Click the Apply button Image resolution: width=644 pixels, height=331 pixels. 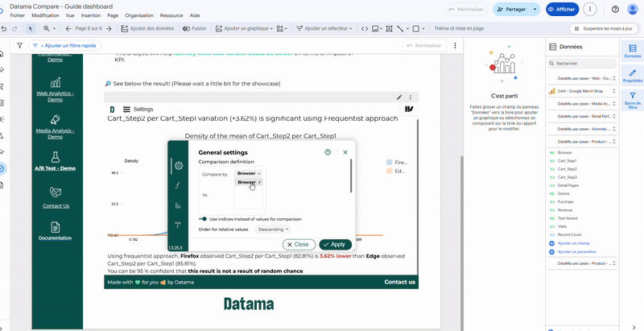point(335,244)
